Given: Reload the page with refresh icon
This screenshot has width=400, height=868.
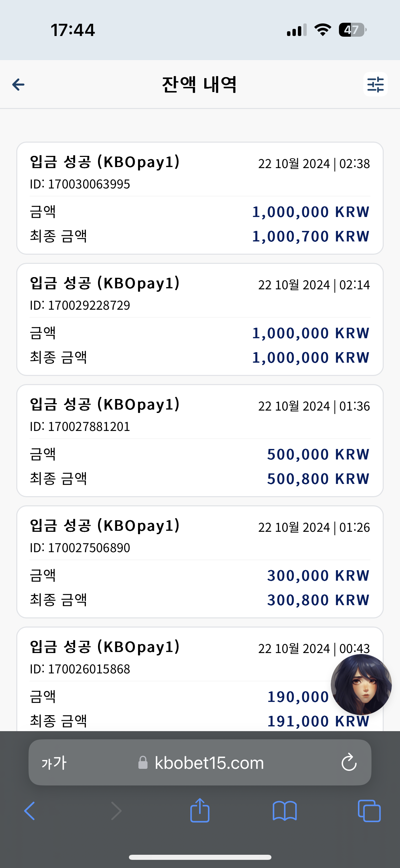Looking at the screenshot, I should [349, 763].
